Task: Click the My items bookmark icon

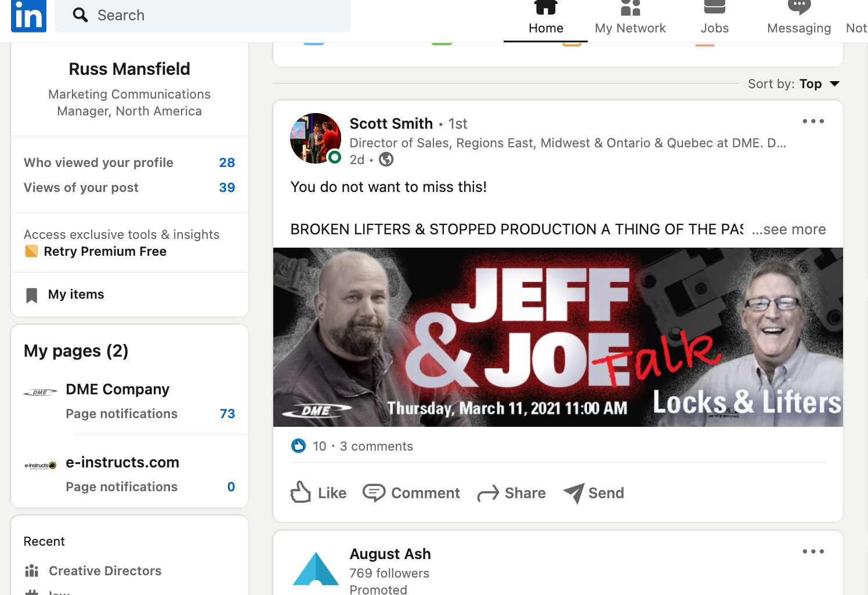Action: click(x=31, y=295)
